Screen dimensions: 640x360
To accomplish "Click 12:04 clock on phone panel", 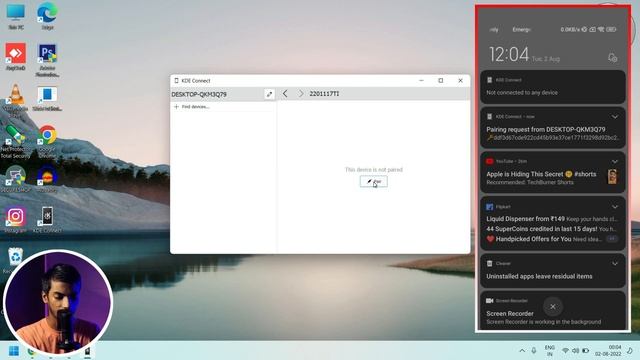I will point(509,55).
